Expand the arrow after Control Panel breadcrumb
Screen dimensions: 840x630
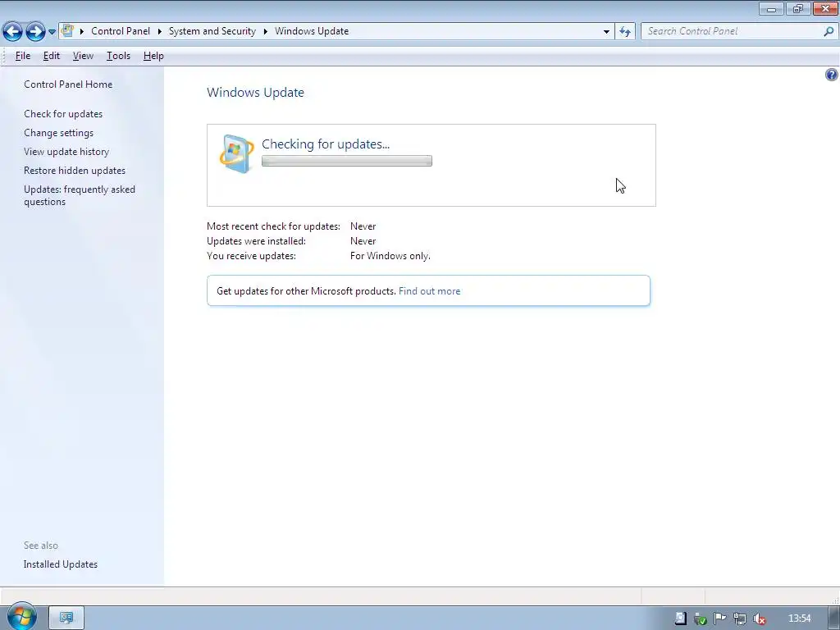(160, 31)
